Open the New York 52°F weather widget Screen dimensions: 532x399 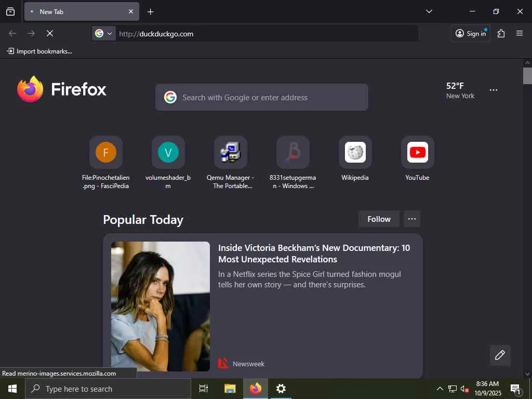point(460,90)
